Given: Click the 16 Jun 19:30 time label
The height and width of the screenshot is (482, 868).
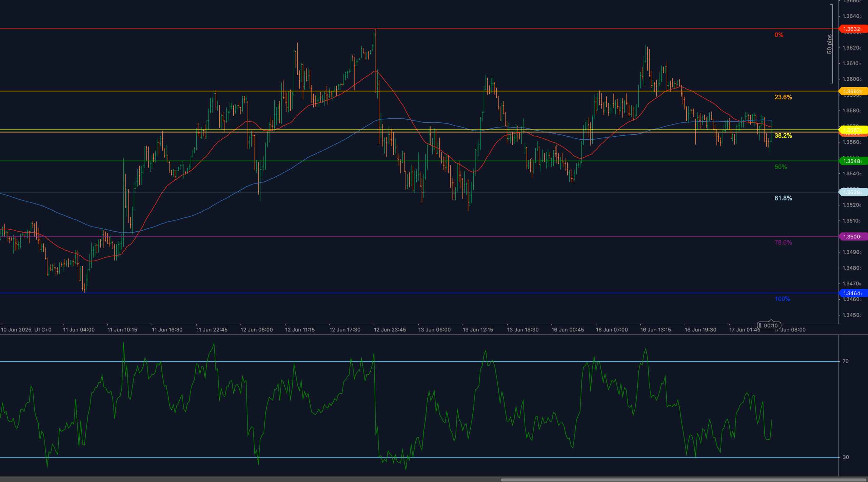Looking at the screenshot, I should (x=701, y=330).
